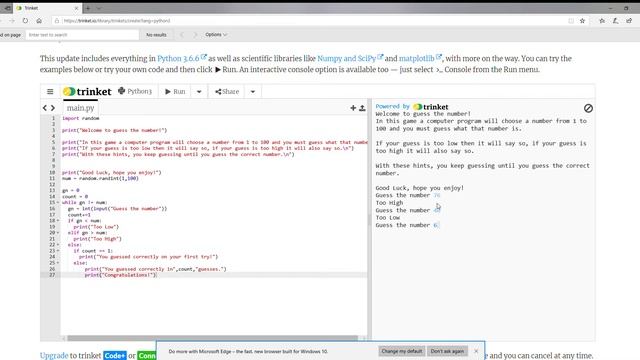Click the "Too High" output line
The width and height of the screenshot is (640, 360).
click(389, 203)
